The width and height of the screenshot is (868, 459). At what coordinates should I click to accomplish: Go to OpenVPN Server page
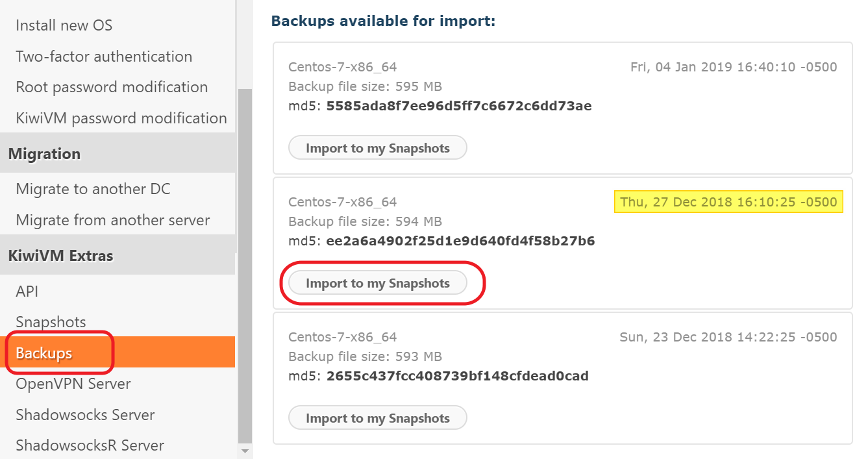point(73,384)
